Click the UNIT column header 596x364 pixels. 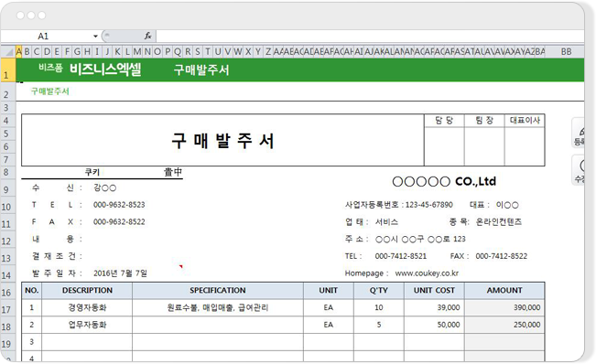[329, 290]
